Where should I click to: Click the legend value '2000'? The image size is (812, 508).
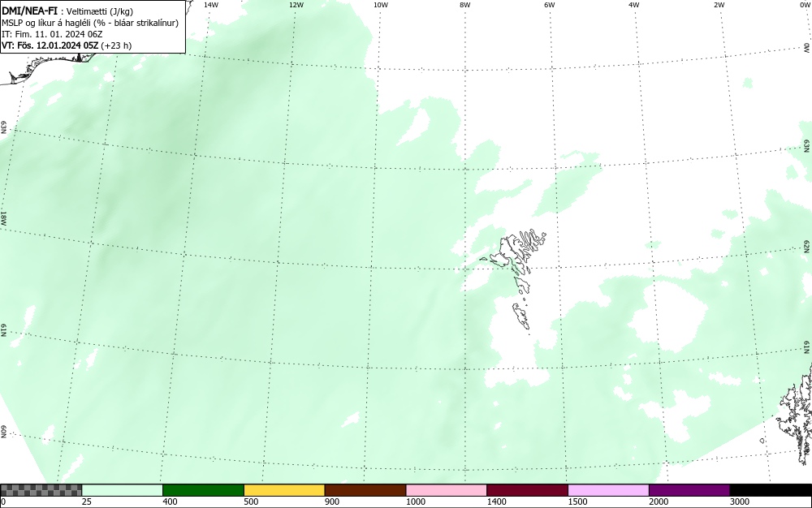coord(659,502)
